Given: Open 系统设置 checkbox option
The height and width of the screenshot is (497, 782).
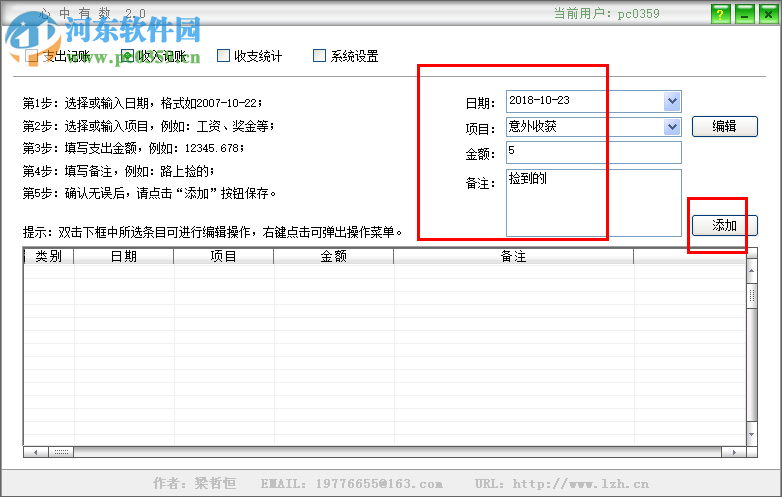Looking at the screenshot, I should click(319, 55).
